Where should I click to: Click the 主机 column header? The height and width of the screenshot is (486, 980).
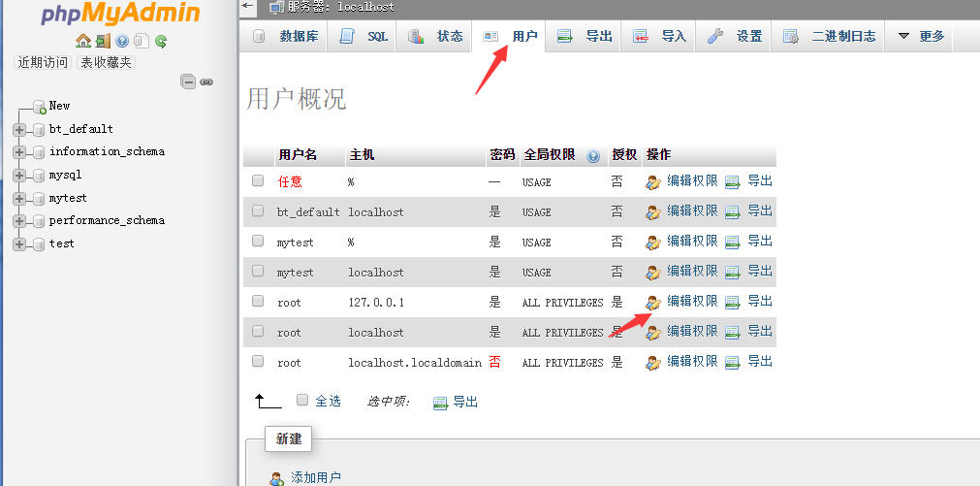tap(362, 155)
